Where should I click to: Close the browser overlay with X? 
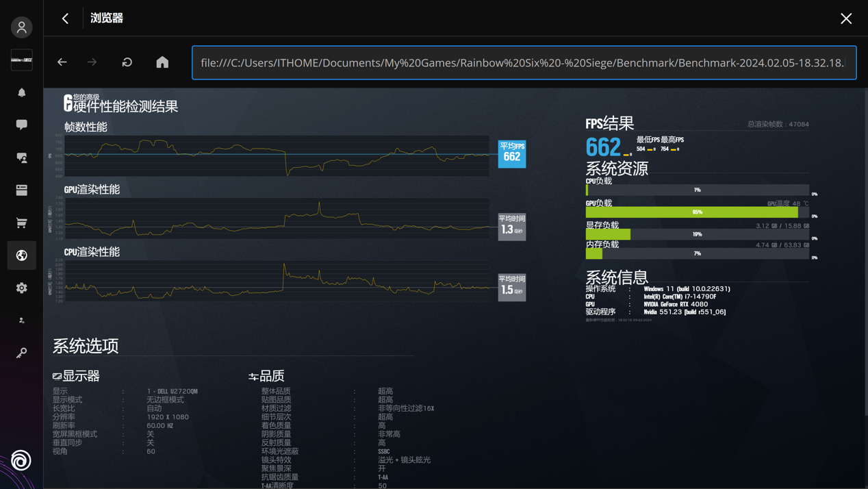pos(846,18)
